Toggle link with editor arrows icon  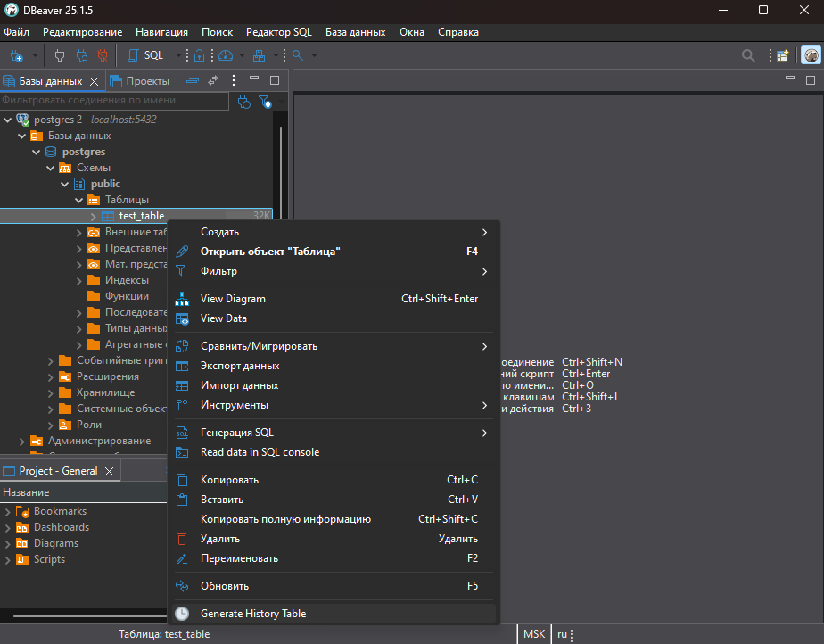pos(213,80)
